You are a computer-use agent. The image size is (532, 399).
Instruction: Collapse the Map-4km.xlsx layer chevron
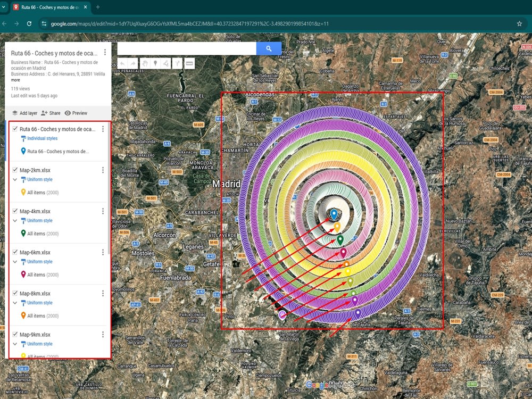15,221
